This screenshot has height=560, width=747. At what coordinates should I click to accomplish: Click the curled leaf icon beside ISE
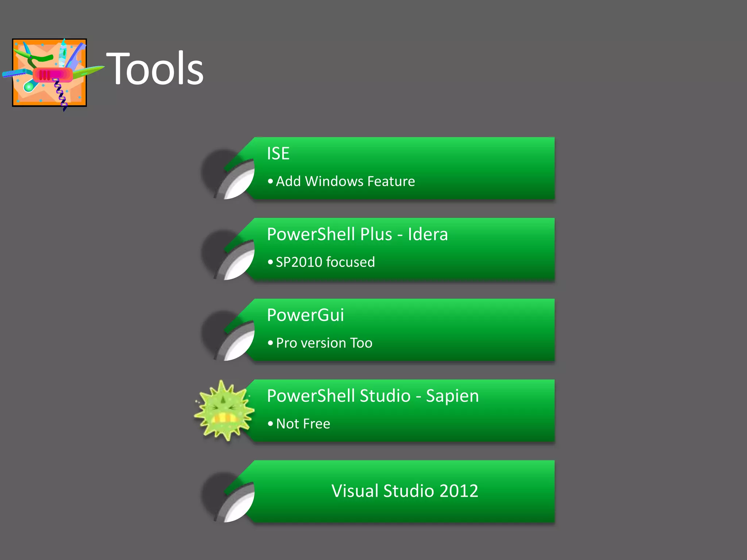click(x=228, y=174)
